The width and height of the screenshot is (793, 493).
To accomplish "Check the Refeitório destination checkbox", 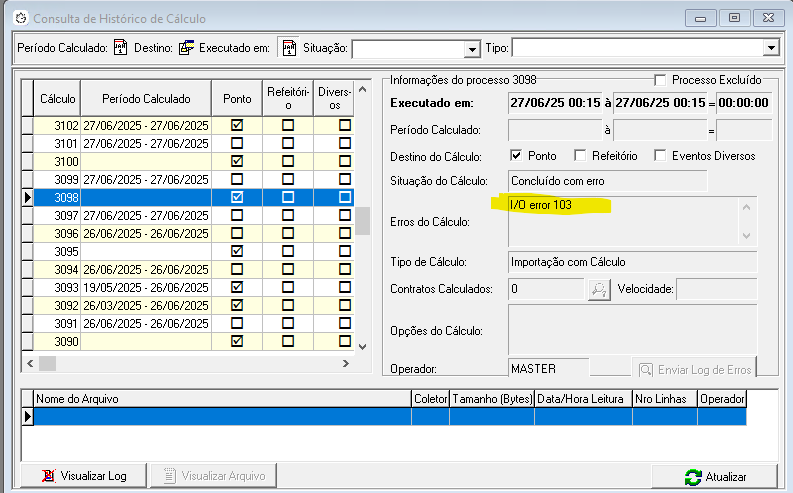I will click(x=580, y=155).
